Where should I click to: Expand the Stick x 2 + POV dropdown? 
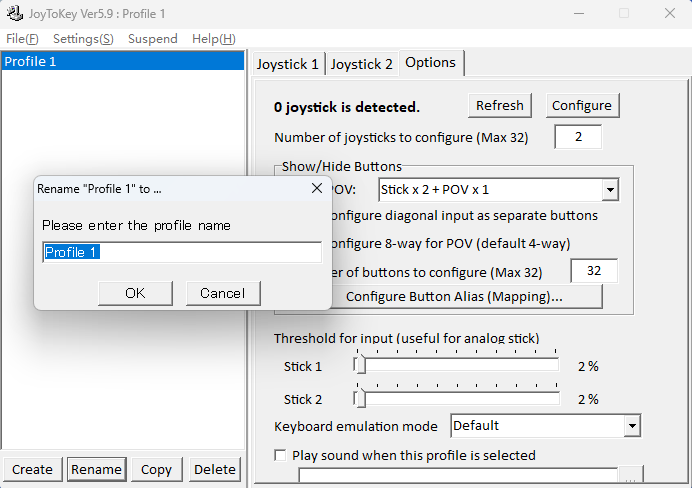coord(609,189)
